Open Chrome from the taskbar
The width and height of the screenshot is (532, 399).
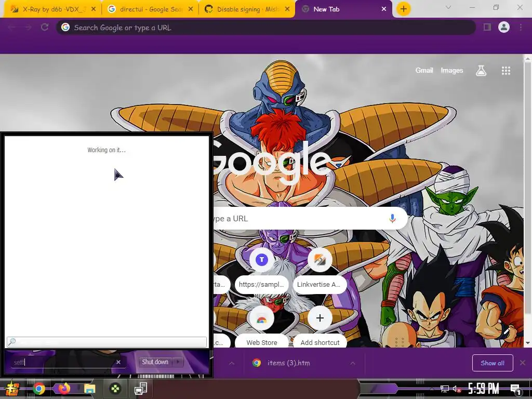click(38, 389)
